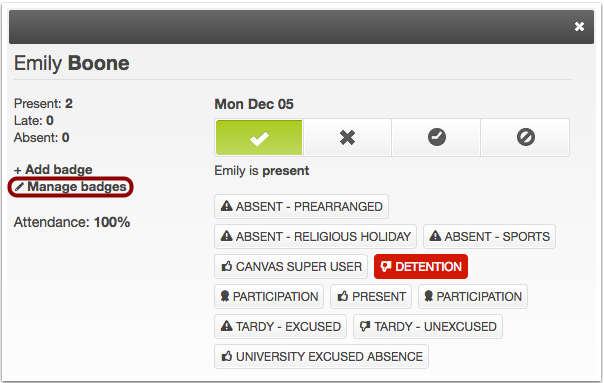This screenshot has width=604, height=383.
Task: Apply the Absent - Sports badge
Action: tap(489, 237)
